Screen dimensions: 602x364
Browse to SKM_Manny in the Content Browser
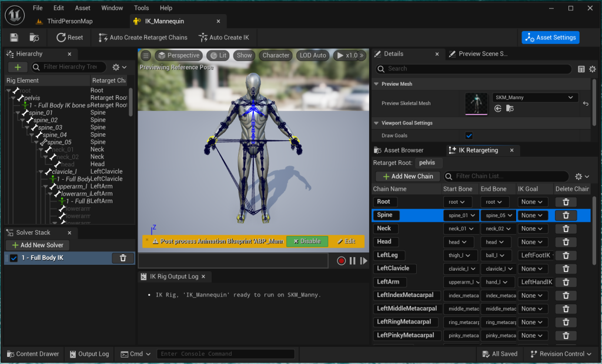click(x=510, y=109)
